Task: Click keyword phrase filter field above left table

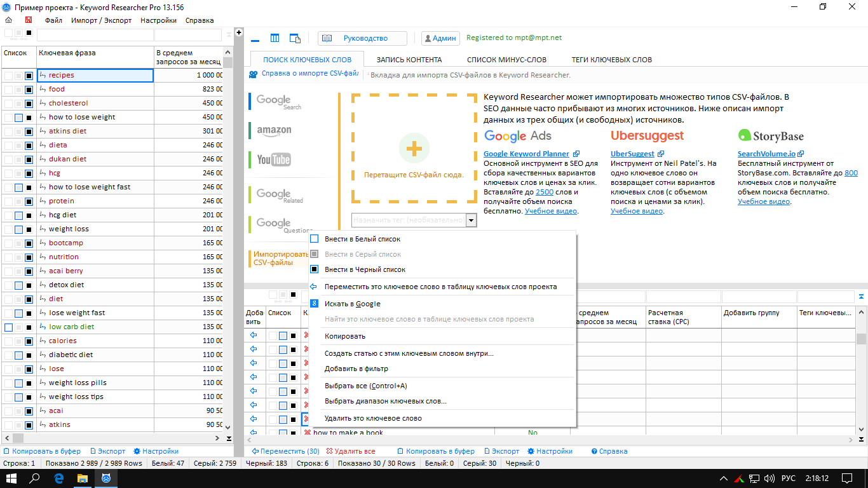Action: tap(95, 35)
